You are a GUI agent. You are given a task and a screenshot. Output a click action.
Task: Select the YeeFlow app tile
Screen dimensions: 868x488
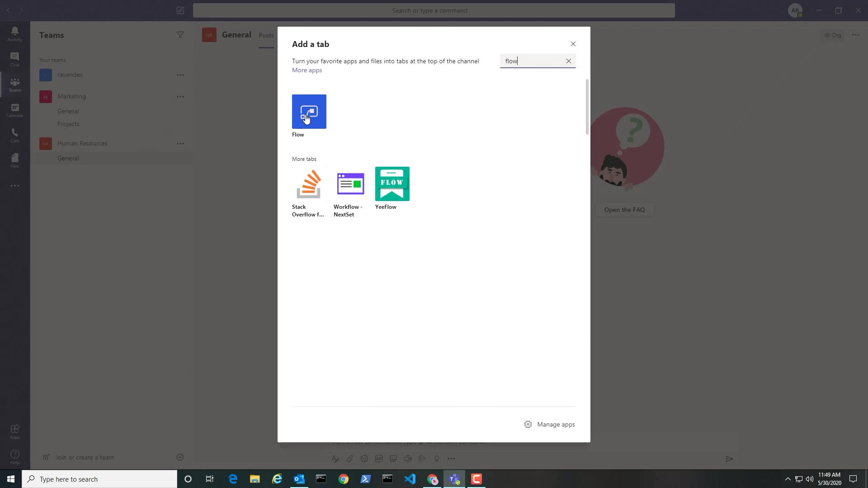pos(392,184)
